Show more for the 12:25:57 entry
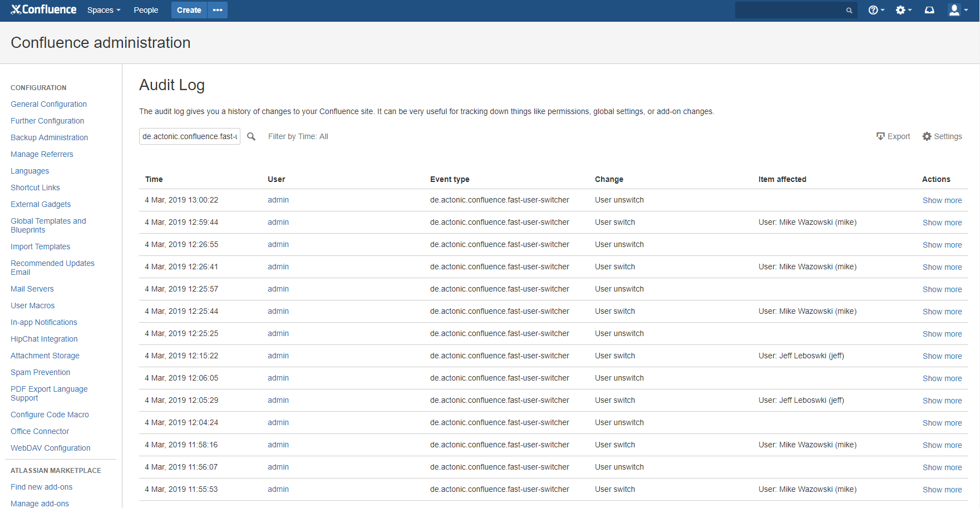Viewport: 980px width, 508px height. point(942,289)
